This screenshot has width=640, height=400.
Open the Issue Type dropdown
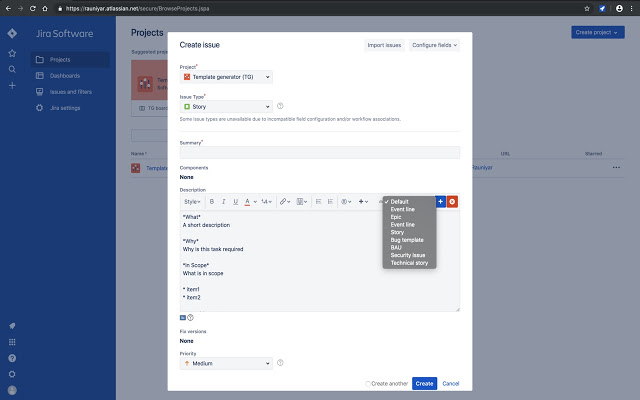[x=226, y=107]
